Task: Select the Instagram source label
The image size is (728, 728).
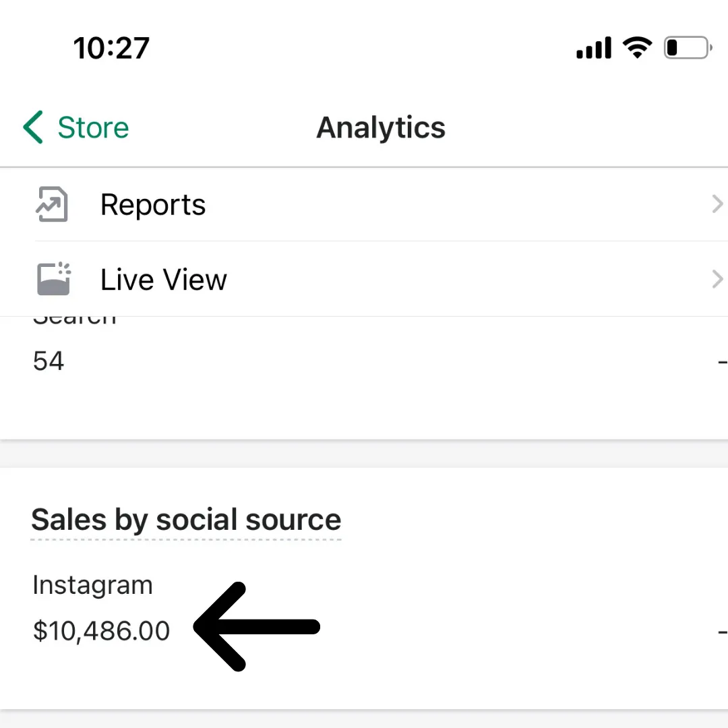Action: coord(92,585)
